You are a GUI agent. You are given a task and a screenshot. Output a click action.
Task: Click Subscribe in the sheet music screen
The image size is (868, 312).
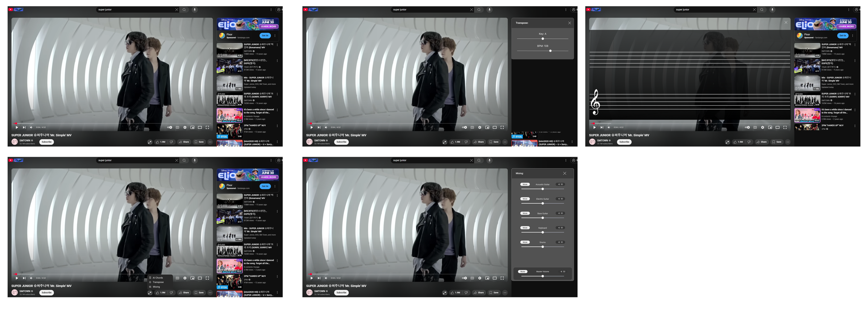coord(624,142)
